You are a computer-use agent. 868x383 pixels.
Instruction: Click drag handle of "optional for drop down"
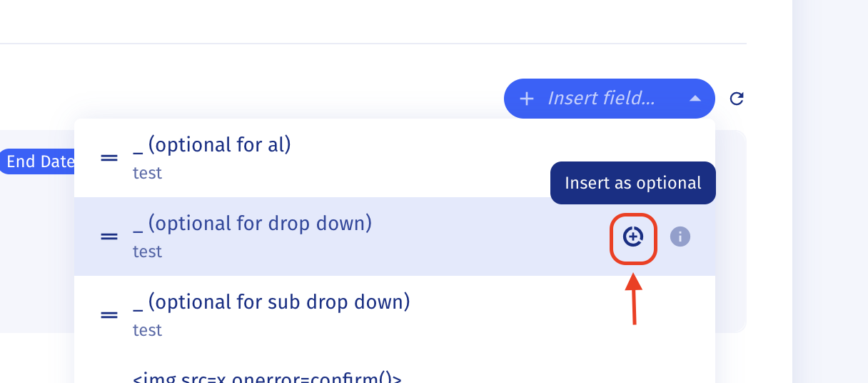point(109,236)
